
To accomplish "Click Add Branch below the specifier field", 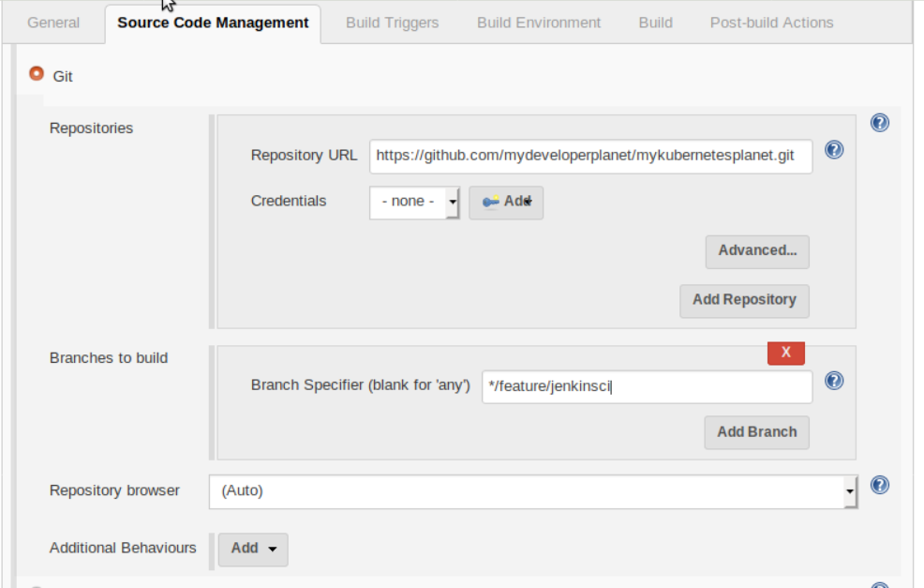I will click(x=756, y=432).
